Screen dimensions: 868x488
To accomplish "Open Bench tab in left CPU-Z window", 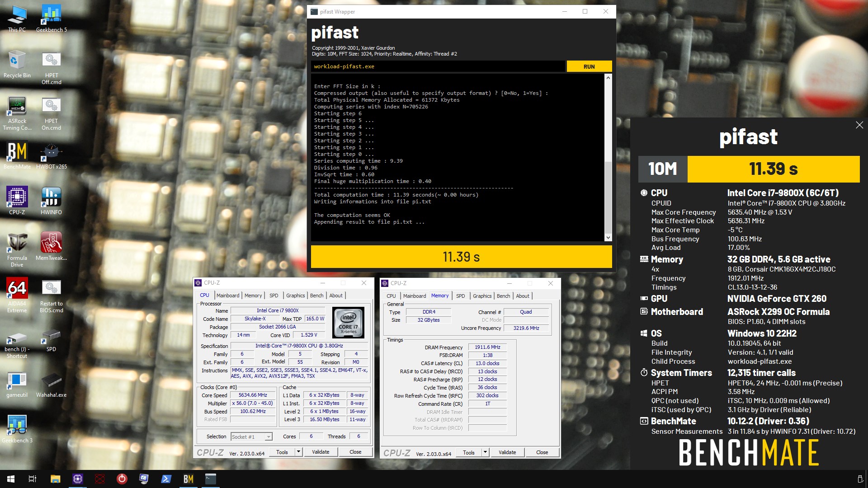I will pyautogui.click(x=317, y=296).
